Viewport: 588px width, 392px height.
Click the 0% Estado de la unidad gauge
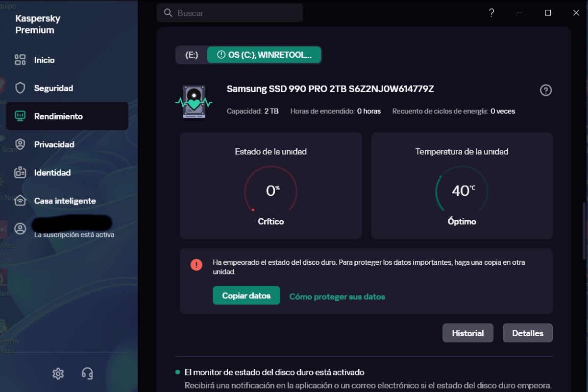point(271,190)
